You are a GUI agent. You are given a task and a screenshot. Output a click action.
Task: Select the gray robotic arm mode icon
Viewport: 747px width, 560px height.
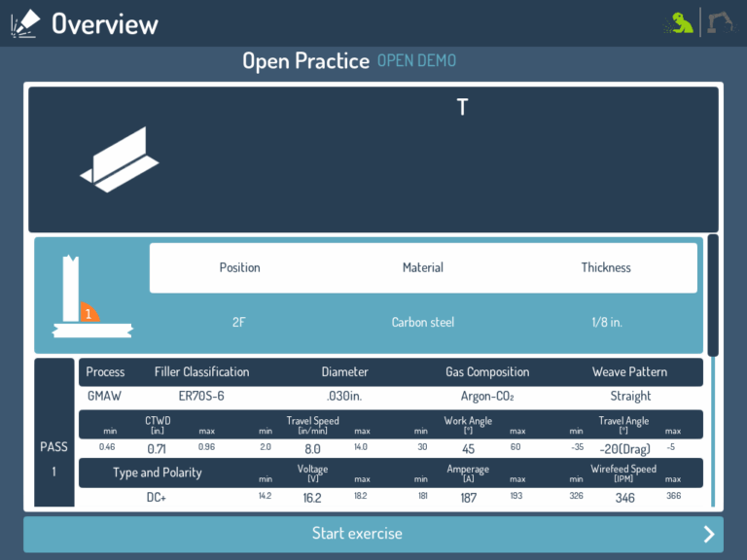tap(722, 22)
